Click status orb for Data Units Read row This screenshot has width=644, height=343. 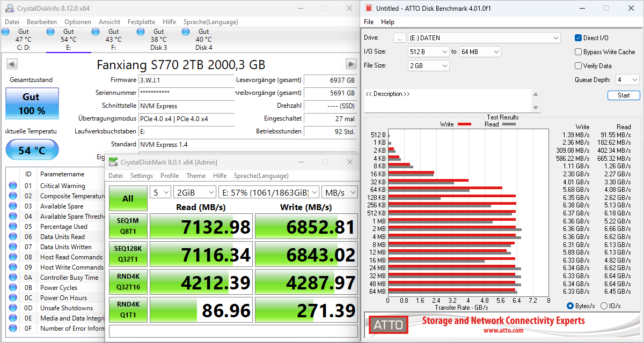[x=13, y=237]
